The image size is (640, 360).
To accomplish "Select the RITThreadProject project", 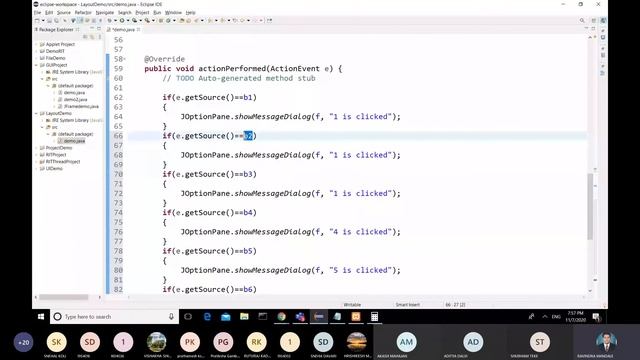I will [62, 162].
